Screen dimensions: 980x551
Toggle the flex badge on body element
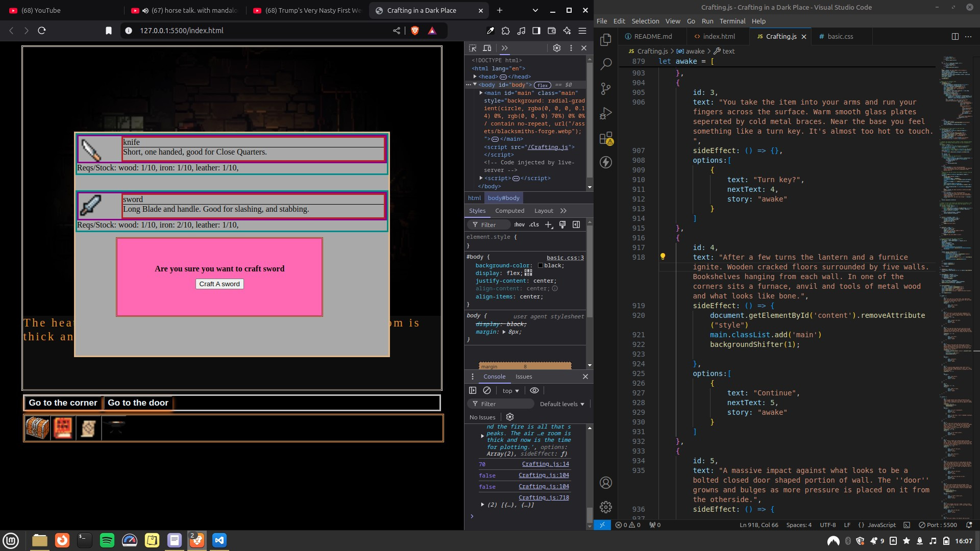click(x=543, y=85)
